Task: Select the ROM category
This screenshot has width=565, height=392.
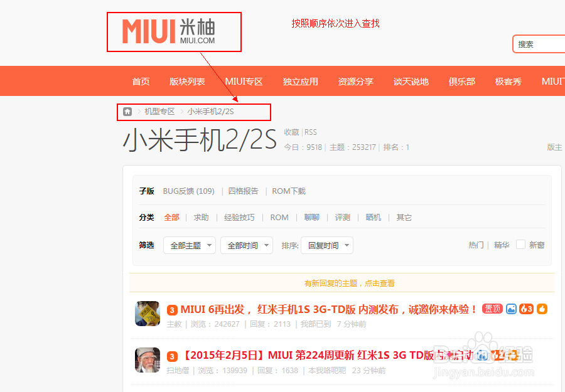Action: [279, 218]
